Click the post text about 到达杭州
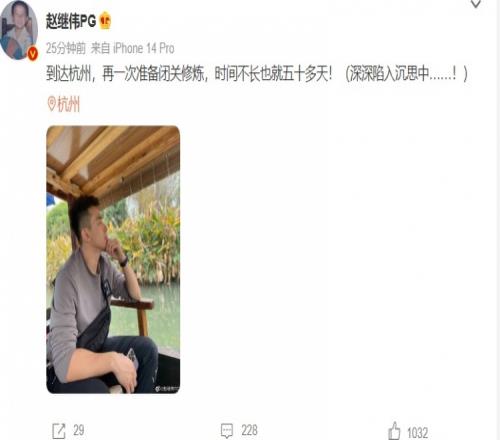This screenshot has width=500, height=440. [x=257, y=74]
